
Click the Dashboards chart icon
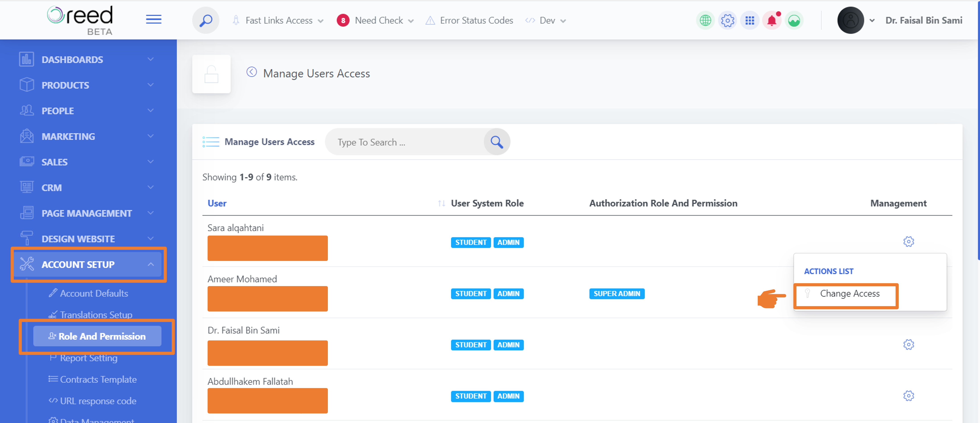(x=27, y=59)
